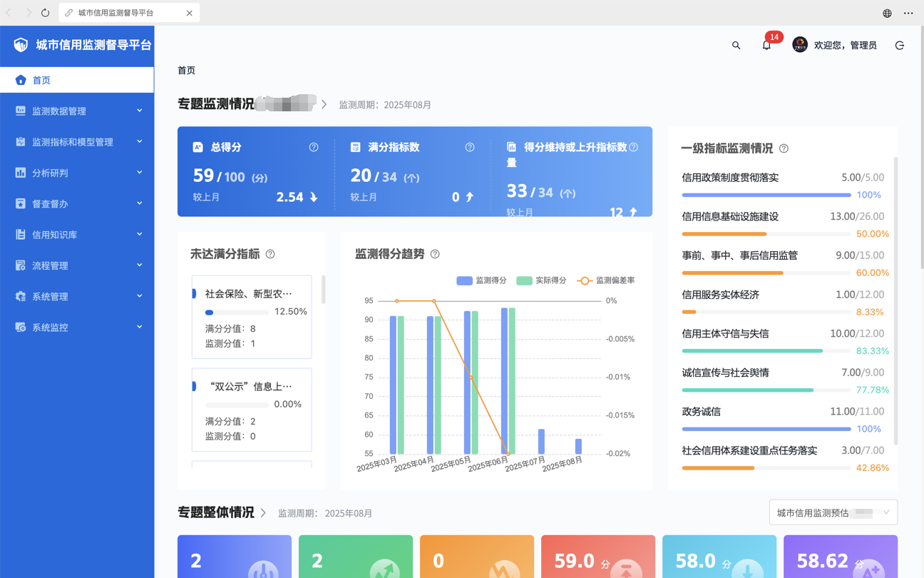
Task: Open notifications bell with 14 badge
Action: coord(766,46)
